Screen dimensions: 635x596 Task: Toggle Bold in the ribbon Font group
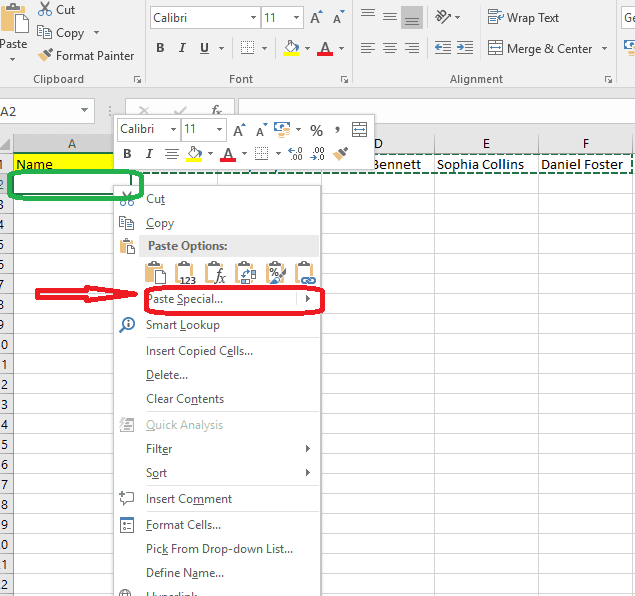point(158,48)
